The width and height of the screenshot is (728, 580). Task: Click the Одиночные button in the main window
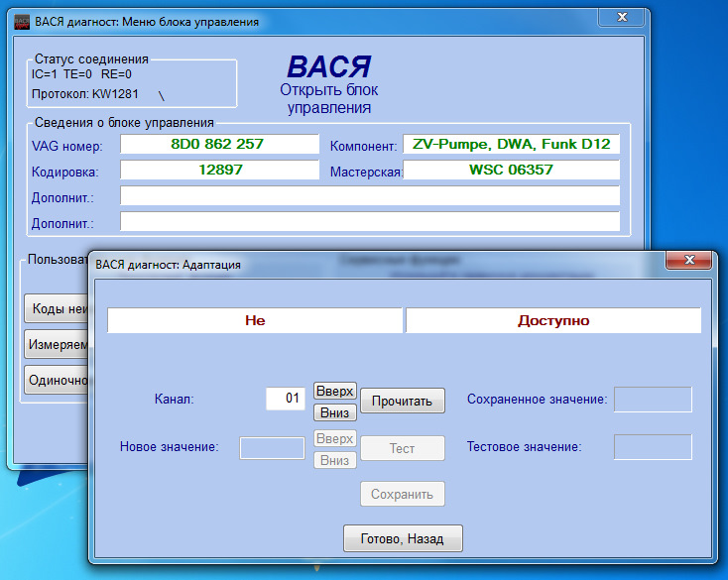coord(57,380)
